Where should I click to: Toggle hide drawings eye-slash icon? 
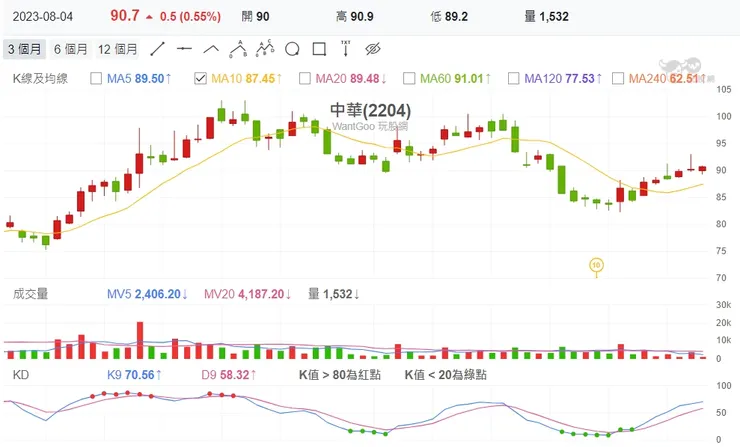point(373,49)
